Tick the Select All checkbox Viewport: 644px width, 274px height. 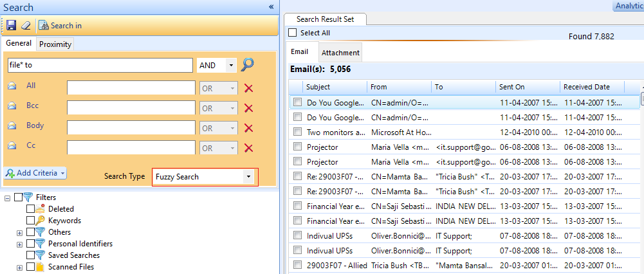coord(293,32)
